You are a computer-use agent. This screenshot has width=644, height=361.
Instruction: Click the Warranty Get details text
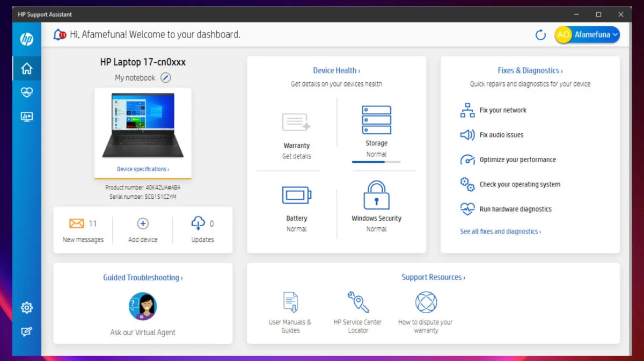click(297, 156)
